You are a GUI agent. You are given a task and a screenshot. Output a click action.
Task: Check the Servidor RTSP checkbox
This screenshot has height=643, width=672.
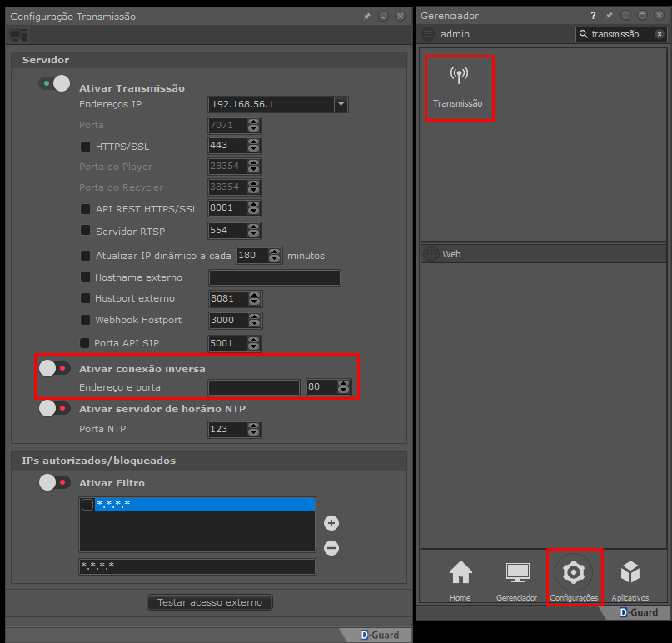85,231
